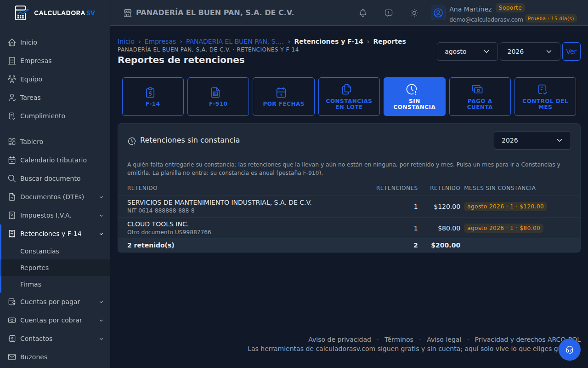Click the Ver button
588x368 pixels.
(x=571, y=52)
